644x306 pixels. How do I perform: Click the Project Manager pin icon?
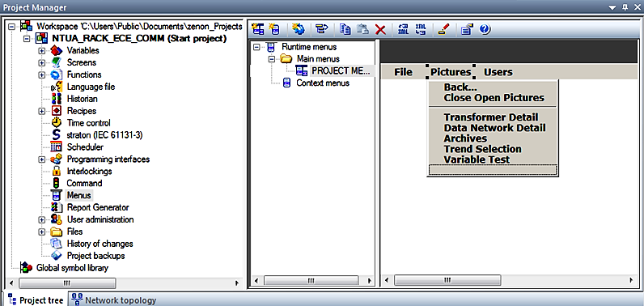pyautogui.click(x=625, y=7)
